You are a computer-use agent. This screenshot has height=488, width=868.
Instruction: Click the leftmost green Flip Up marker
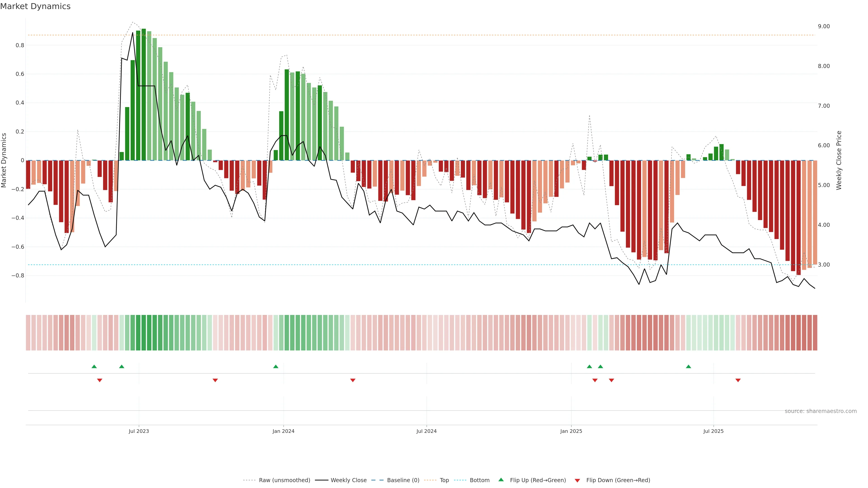click(x=94, y=366)
